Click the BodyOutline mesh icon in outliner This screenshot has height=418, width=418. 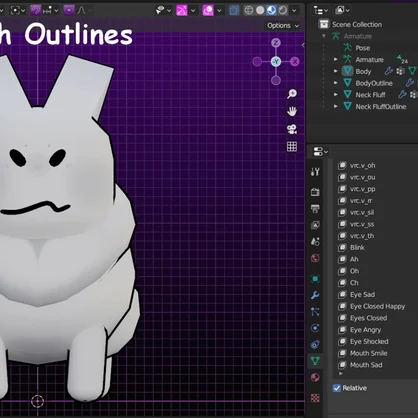tap(347, 83)
